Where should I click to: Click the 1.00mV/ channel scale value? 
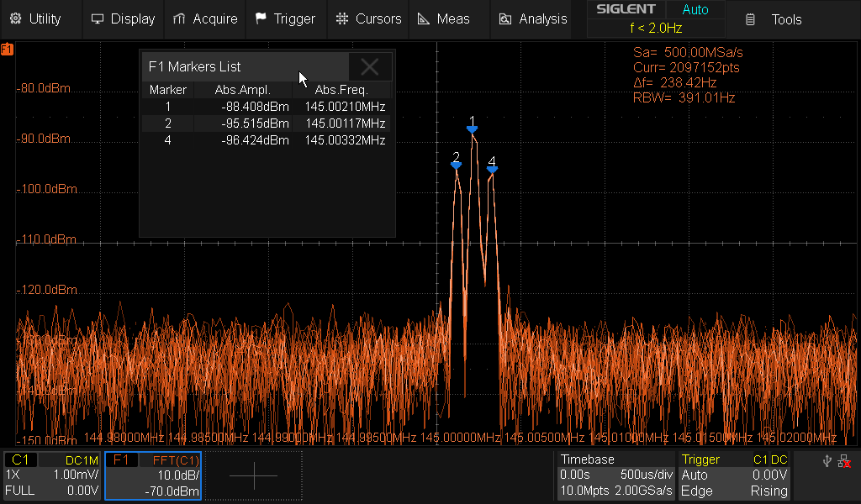coord(76,475)
